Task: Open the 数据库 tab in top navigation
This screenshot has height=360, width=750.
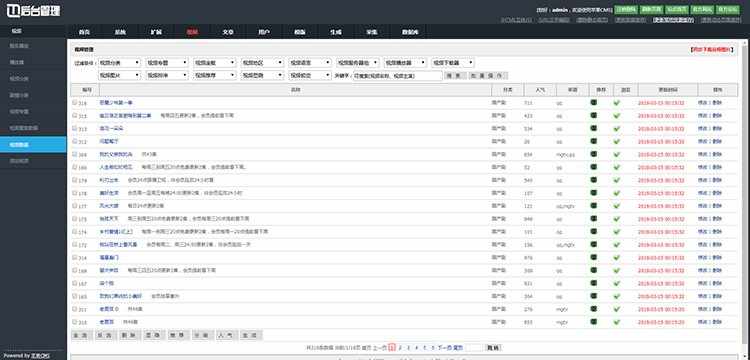Action: click(x=408, y=32)
